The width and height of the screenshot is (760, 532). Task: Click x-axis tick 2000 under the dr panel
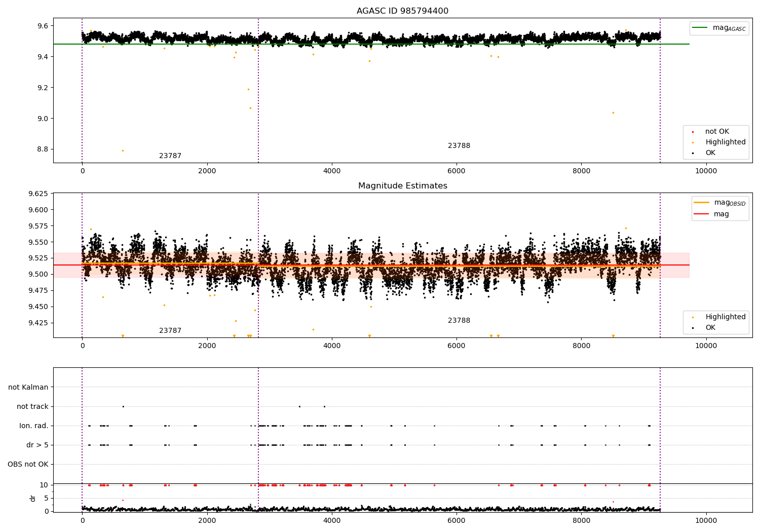(x=207, y=520)
